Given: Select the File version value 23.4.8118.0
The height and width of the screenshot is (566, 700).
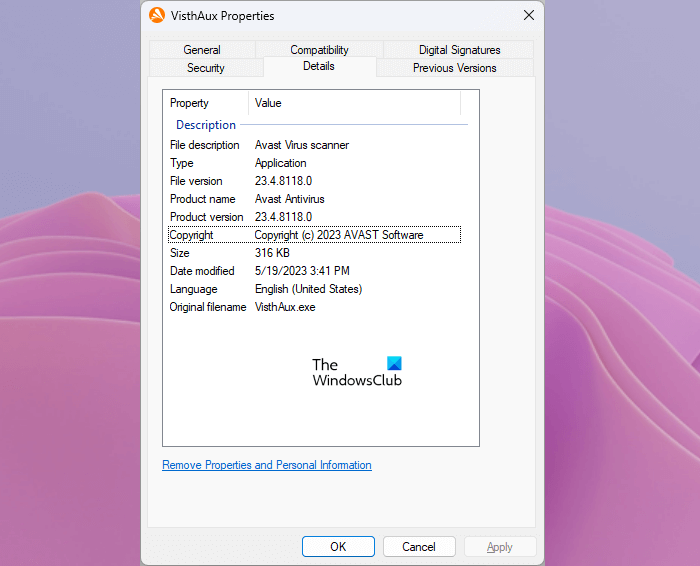Looking at the screenshot, I should click(x=283, y=181).
